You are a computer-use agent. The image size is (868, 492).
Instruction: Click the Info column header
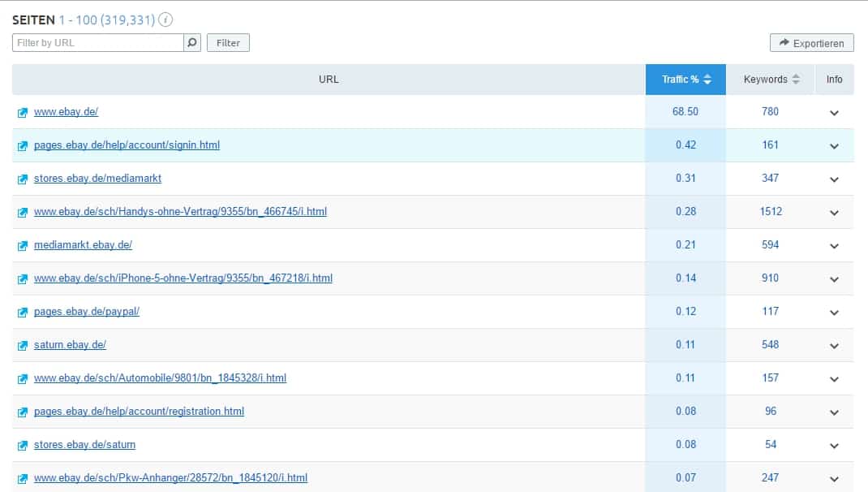(834, 80)
